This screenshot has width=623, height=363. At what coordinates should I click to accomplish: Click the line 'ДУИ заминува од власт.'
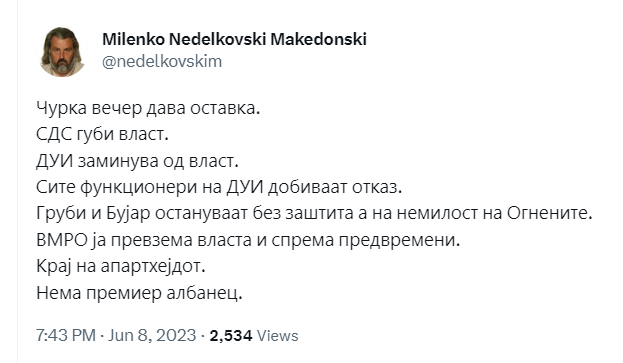tap(137, 161)
